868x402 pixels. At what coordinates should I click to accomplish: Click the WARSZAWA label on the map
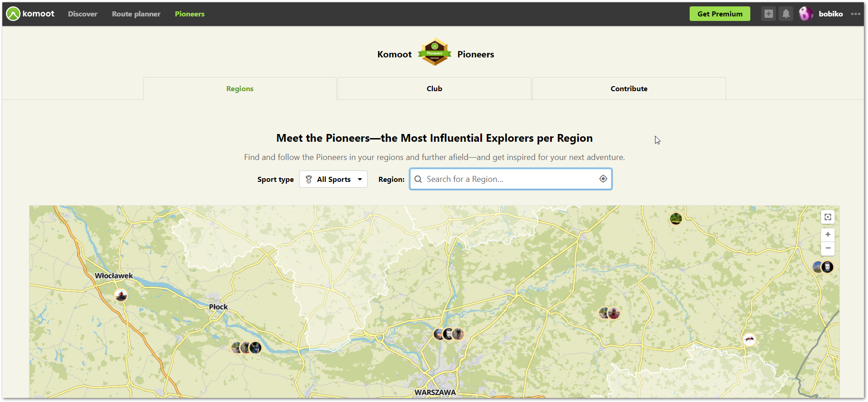click(x=435, y=392)
